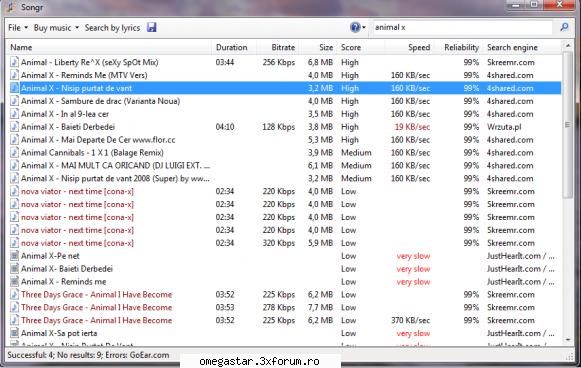
Task: Select 'Animal X - In al 9-lea cer'
Action: [x=65, y=114]
